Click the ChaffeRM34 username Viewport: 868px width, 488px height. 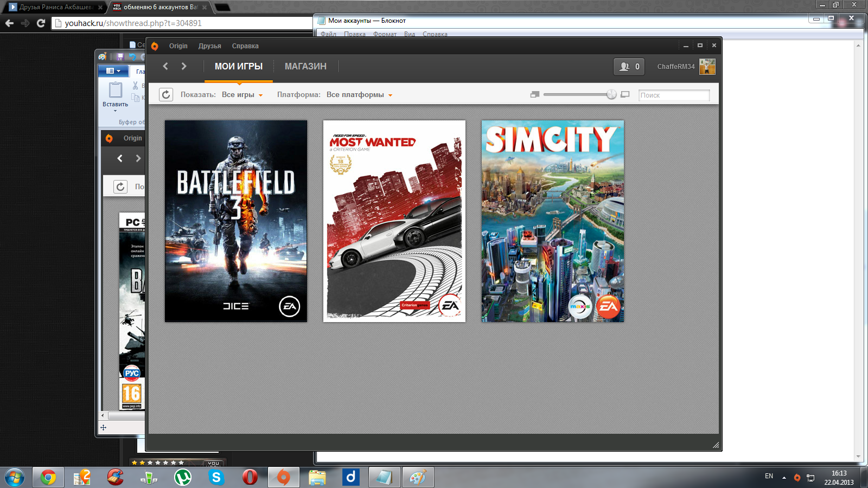pos(676,67)
